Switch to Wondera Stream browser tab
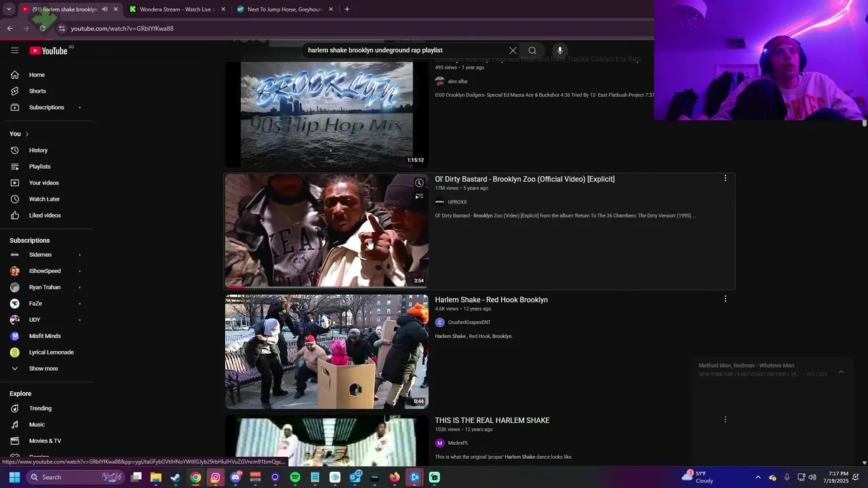868x488 pixels. tap(176, 9)
